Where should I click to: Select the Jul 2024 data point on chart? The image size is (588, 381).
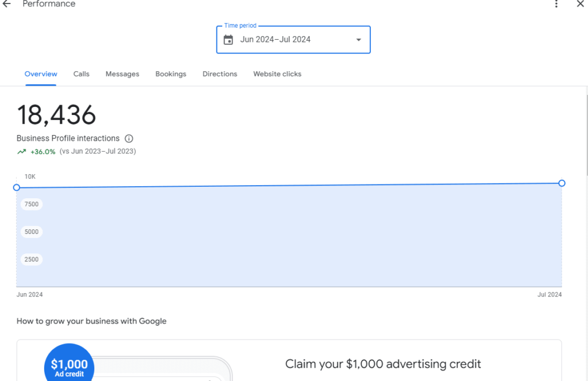tap(562, 183)
